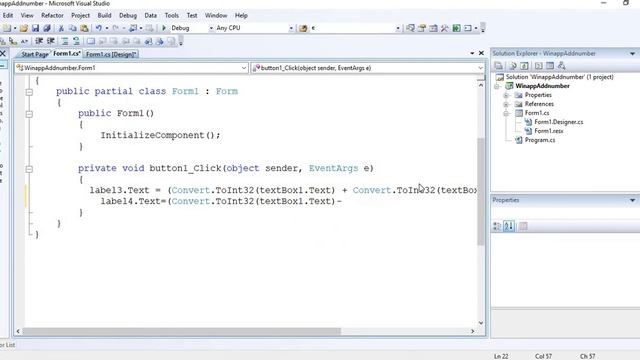Click the 'Ln 22' status bar text

pyautogui.click(x=501, y=356)
